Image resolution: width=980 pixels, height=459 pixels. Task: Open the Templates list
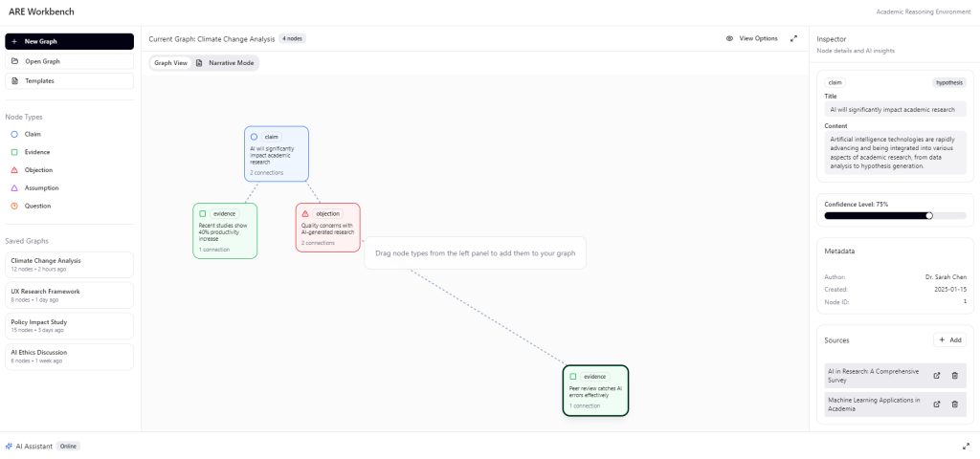69,80
